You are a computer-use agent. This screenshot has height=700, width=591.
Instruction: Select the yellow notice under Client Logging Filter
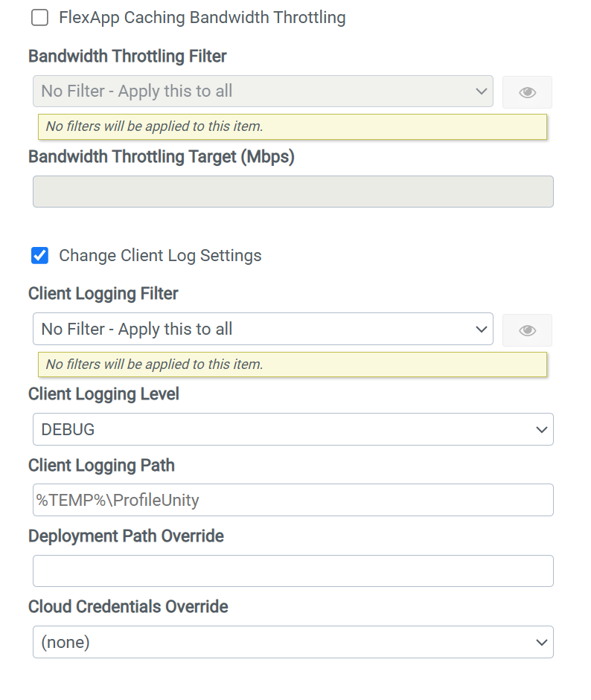293,365
